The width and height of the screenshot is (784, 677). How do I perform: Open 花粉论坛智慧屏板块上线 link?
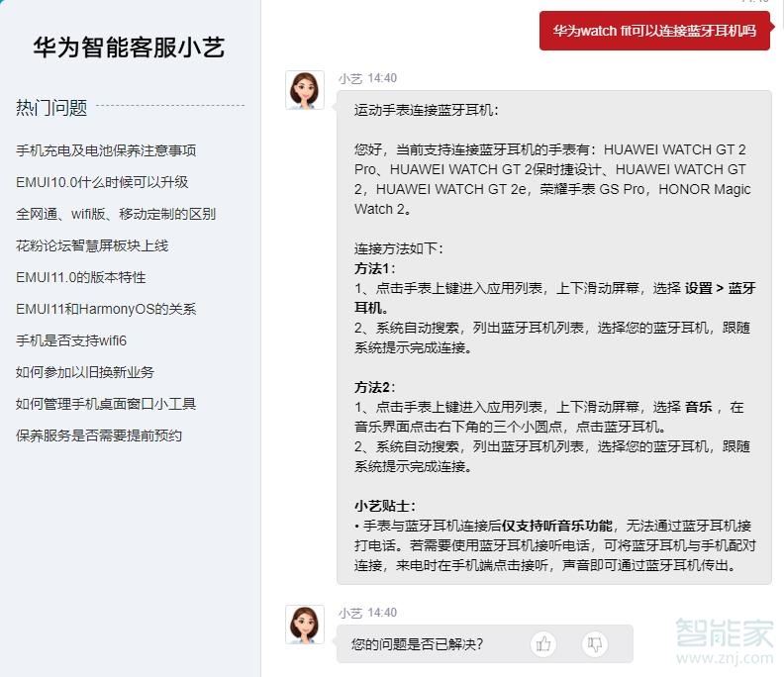92,245
